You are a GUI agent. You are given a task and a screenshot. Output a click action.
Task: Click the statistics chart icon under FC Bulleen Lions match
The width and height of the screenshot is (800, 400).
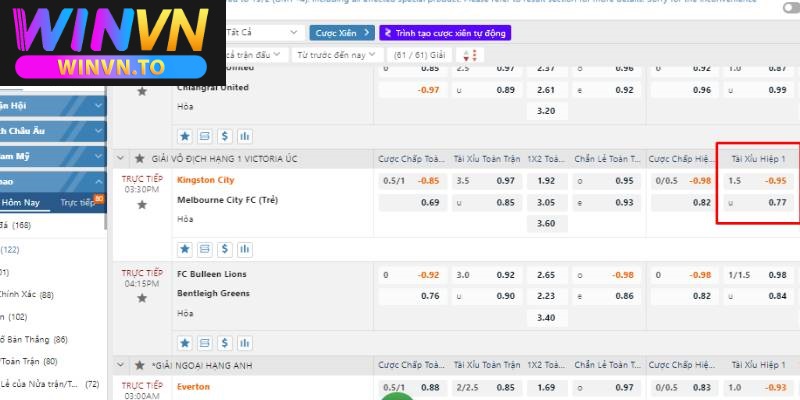point(245,341)
